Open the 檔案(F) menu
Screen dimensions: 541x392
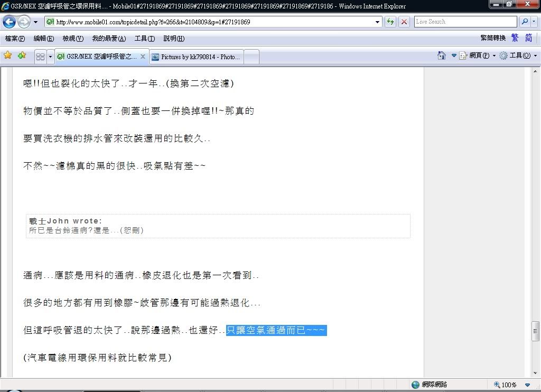point(14,39)
